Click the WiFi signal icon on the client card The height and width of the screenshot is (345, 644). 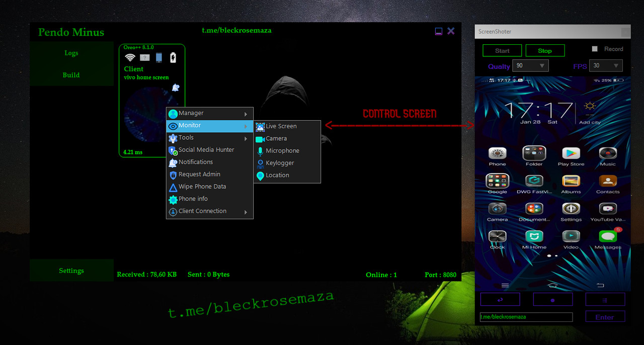coord(130,57)
